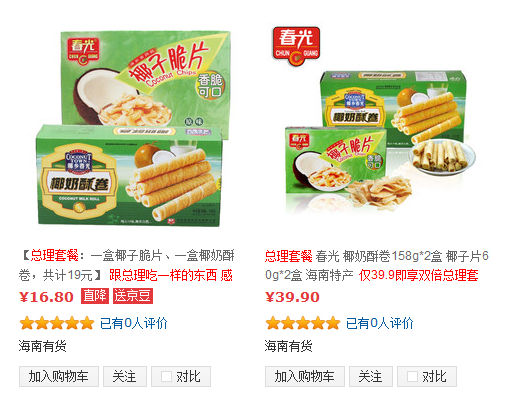The width and height of the screenshot is (531, 409).
Task: Click the 直降 price-drop badge
Action: 95,296
